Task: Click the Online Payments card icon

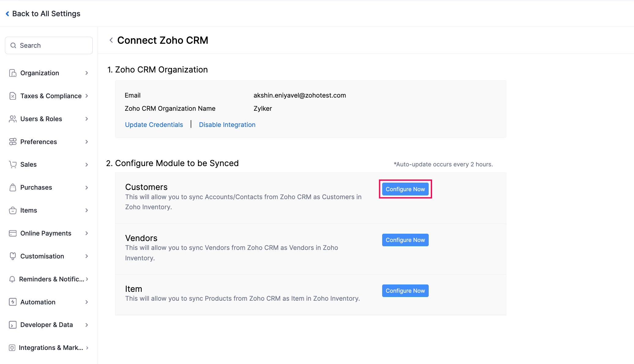Action: [13, 233]
